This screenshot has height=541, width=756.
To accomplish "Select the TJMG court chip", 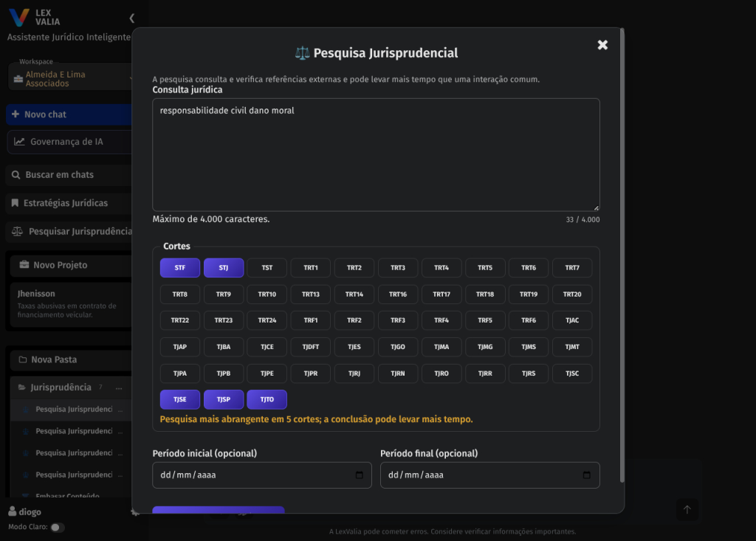I will 485,347.
